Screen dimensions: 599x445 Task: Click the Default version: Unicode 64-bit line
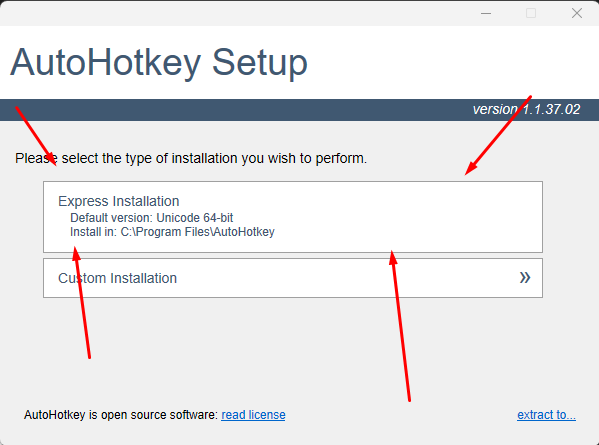[152, 218]
